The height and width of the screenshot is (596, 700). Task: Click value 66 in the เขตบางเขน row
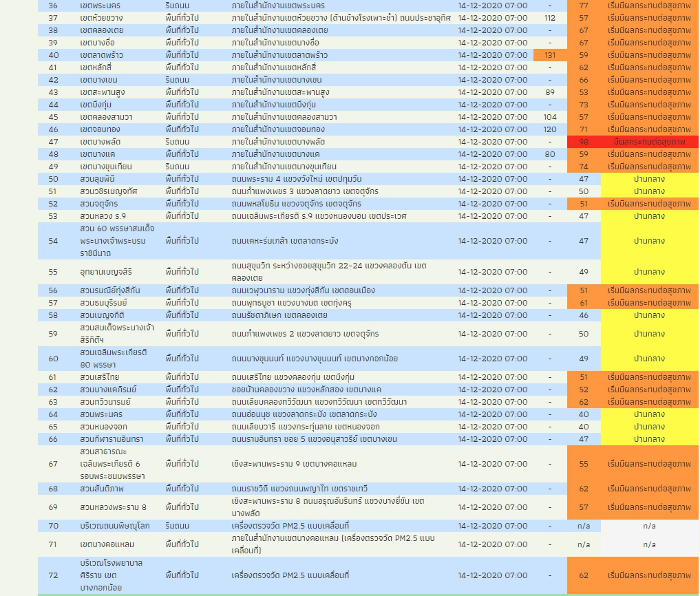click(x=584, y=80)
